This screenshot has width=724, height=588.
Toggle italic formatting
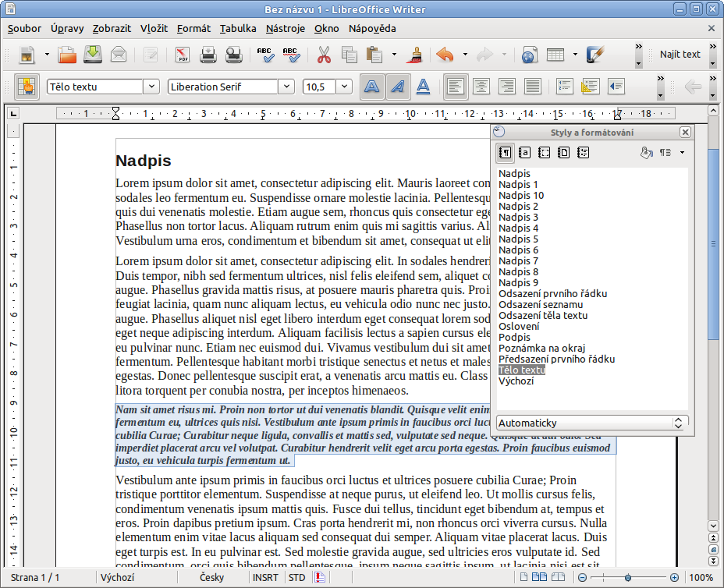point(398,87)
